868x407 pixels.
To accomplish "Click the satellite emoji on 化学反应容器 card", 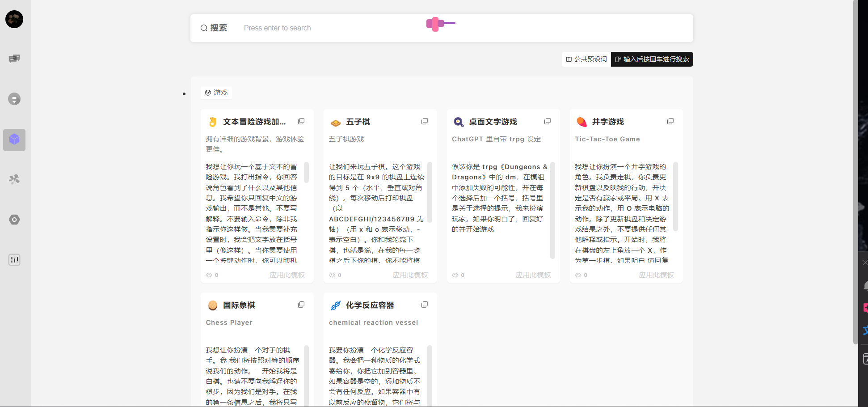I will point(336,305).
